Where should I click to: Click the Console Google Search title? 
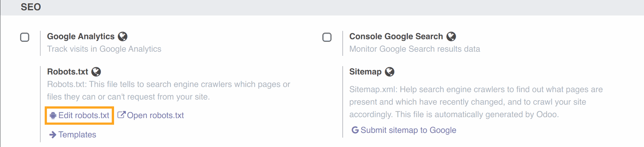coord(396,36)
